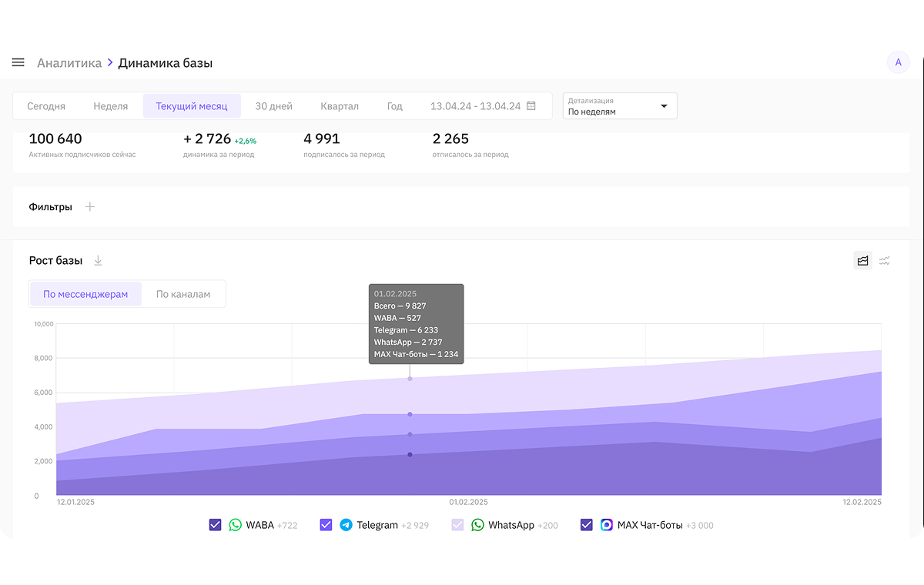
Task: Click the breadcrumb chevron after Аналитика
Action: tap(110, 62)
